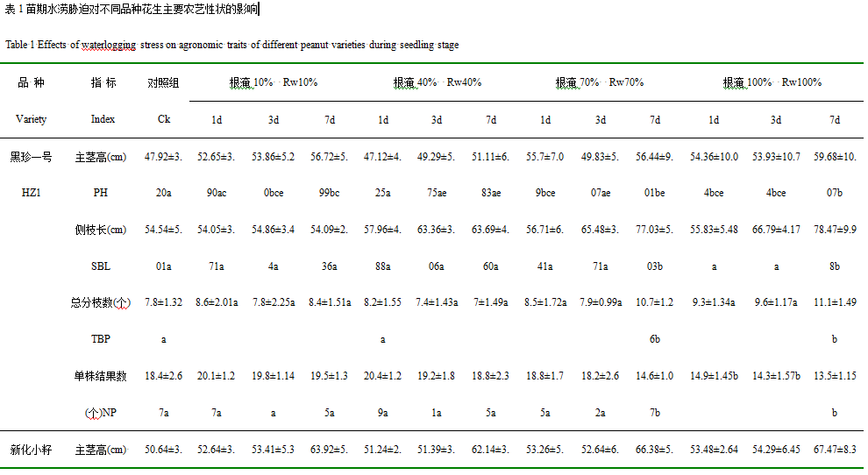The height and width of the screenshot is (475, 868).
Task: Click the Index header cell
Action: pyautogui.click(x=103, y=119)
